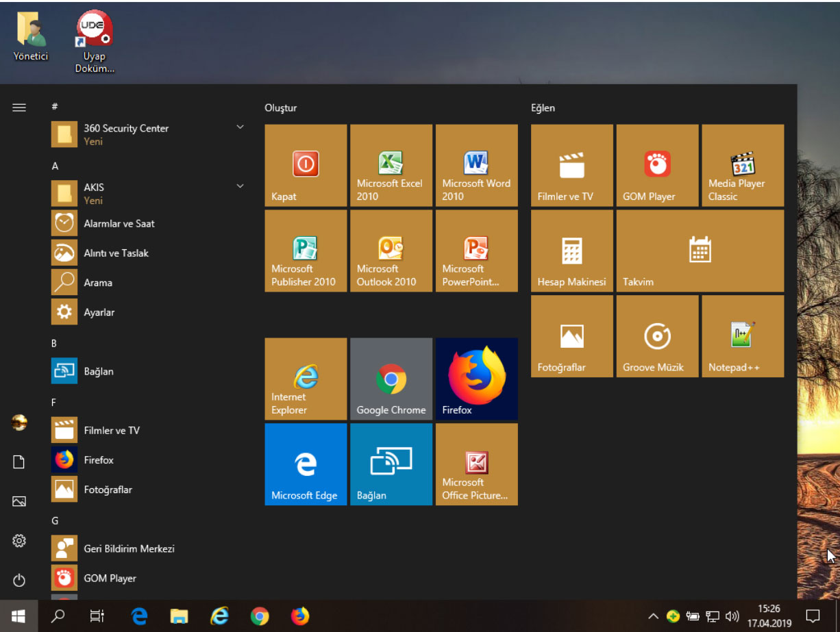The image size is (840, 632).
Task: Click the Microsoft Edge tile
Action: 306,464
